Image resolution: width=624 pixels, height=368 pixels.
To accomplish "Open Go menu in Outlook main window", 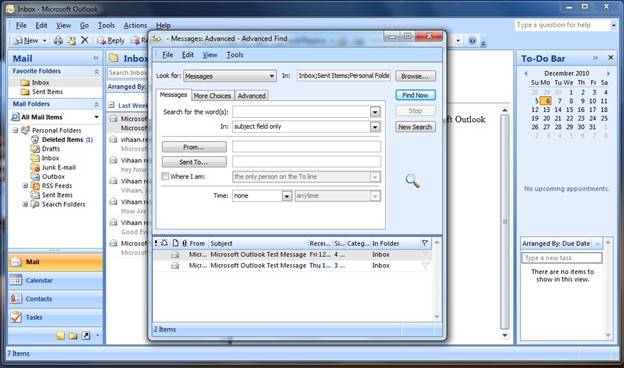I will point(84,25).
